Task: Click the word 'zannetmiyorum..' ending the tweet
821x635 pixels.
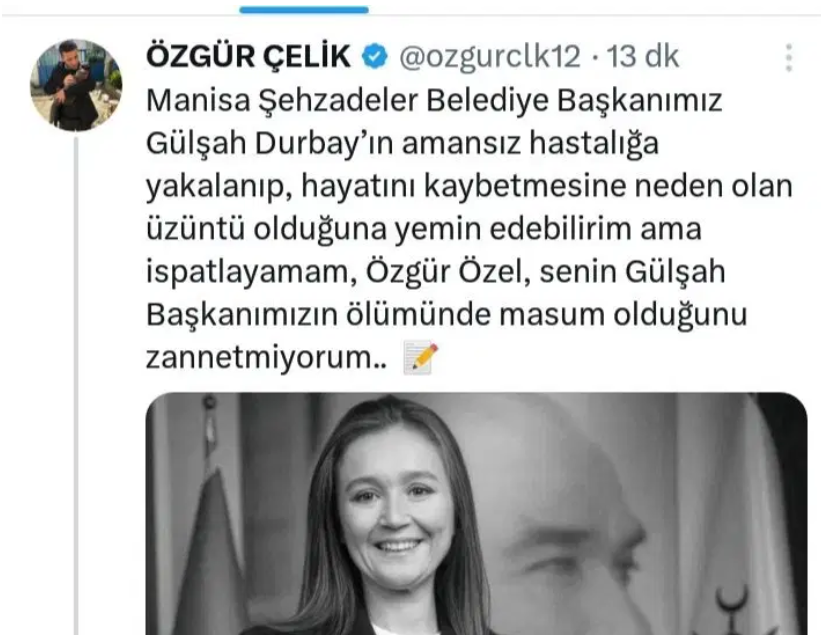Action: (267, 358)
